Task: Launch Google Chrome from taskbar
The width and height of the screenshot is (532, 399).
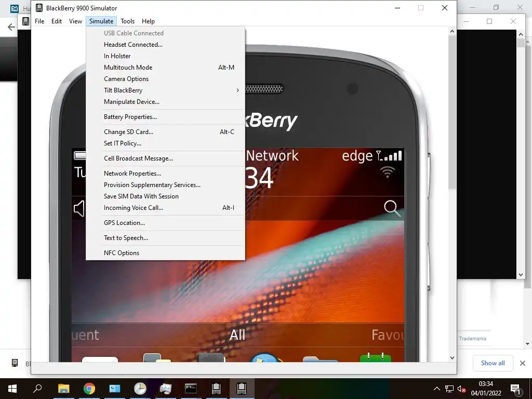Action: tap(89, 389)
